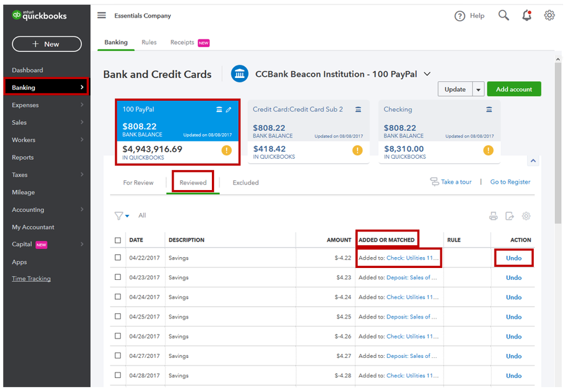This screenshot has height=392, width=569.
Task: Open the Help question mark icon
Action: pos(460,16)
